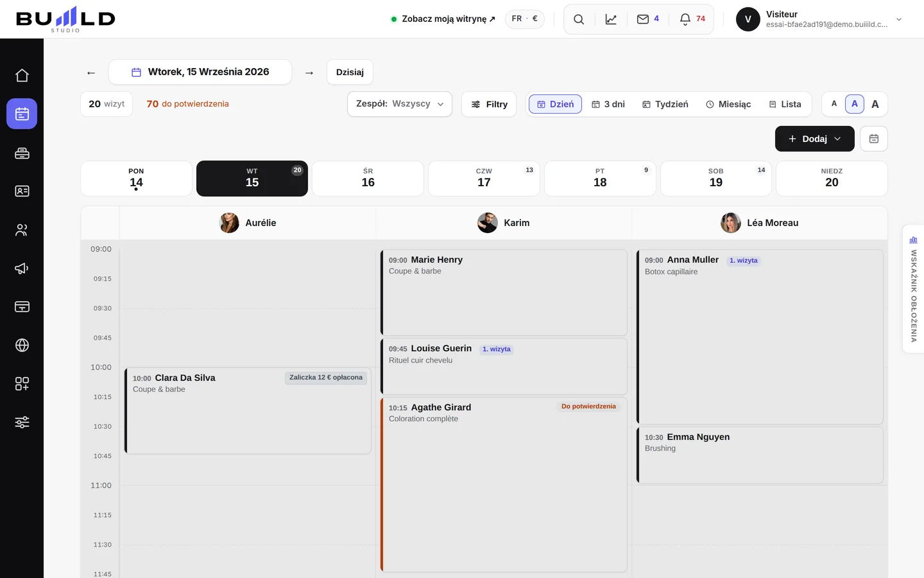Image resolution: width=924 pixels, height=578 pixels.
Task: Open the statistics chart icon
Action: click(x=611, y=19)
